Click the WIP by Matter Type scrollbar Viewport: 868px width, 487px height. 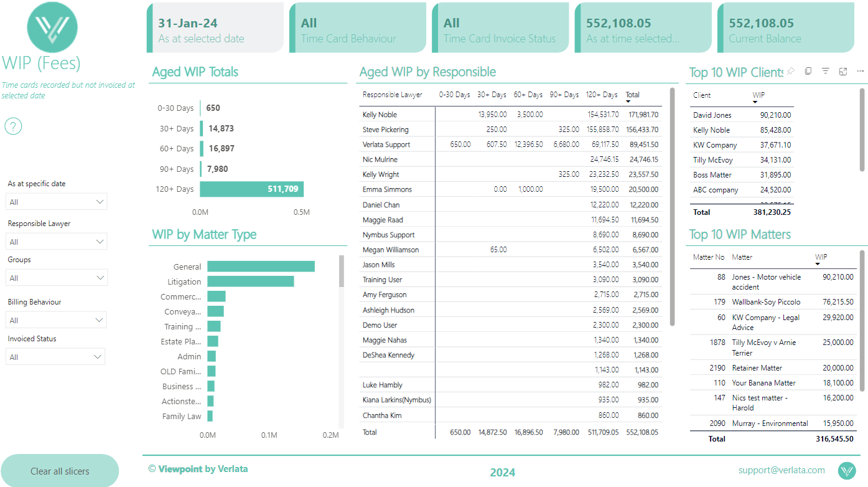342,271
